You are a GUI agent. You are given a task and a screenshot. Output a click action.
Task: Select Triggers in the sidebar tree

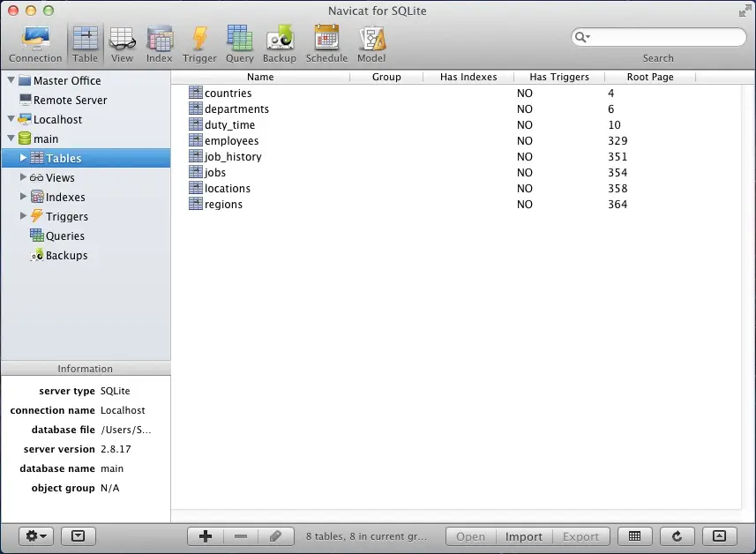[66, 216]
